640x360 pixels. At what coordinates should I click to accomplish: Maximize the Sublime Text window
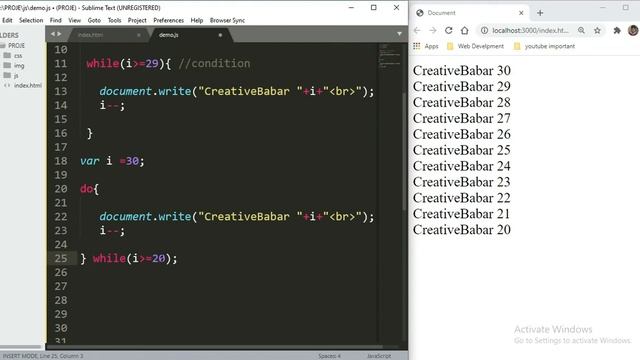point(373,7)
